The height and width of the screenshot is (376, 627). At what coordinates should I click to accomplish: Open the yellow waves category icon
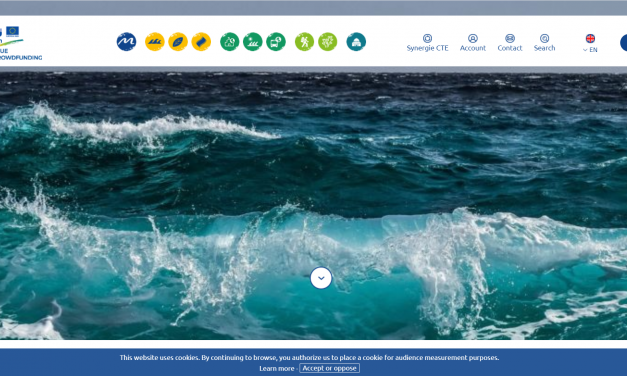(x=155, y=42)
